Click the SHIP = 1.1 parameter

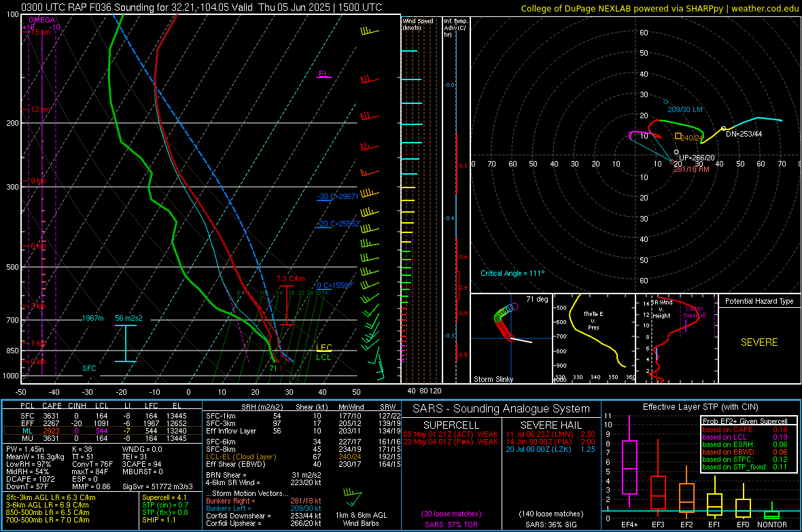coord(158,520)
